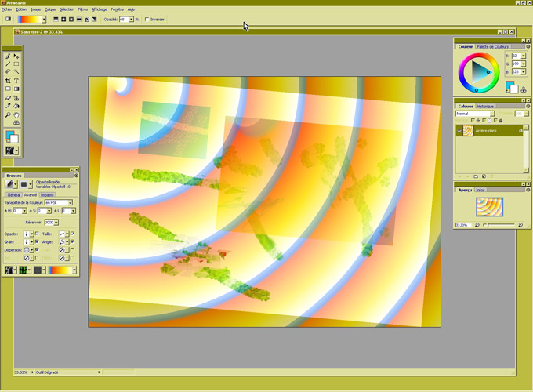Select the Brush tool in toolbox
Image resolution: width=533 pixels, height=392 pixels.
tap(8, 56)
